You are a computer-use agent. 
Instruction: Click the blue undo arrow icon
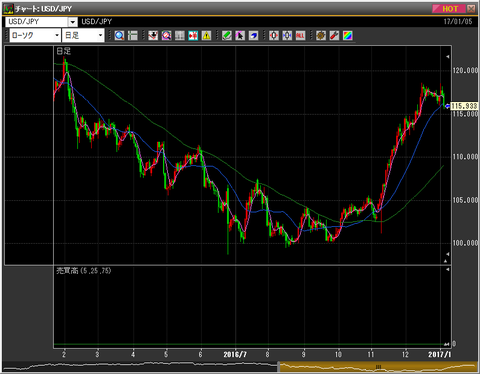(x=253, y=35)
